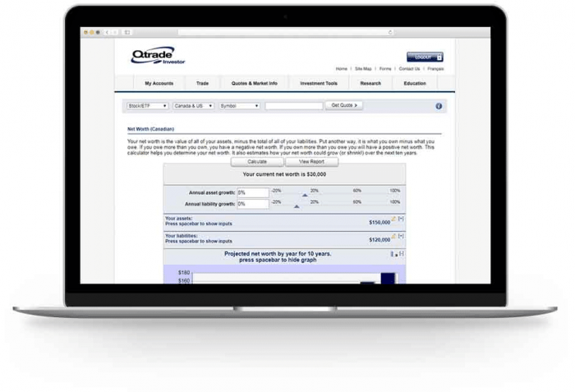The image size is (575, 392).
Task: Open the Forms link
Action: [x=385, y=69]
